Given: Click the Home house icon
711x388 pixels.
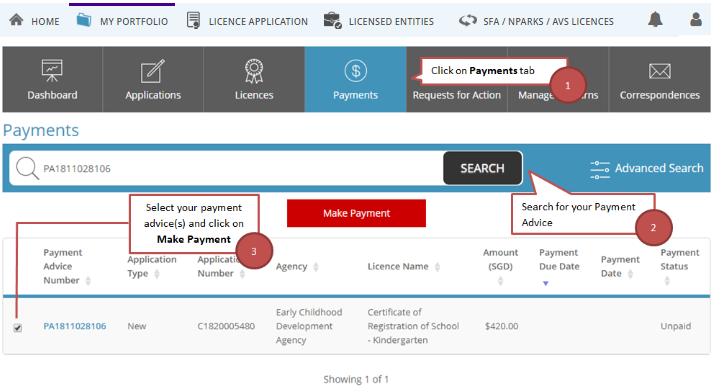Looking at the screenshot, I should point(16,20).
